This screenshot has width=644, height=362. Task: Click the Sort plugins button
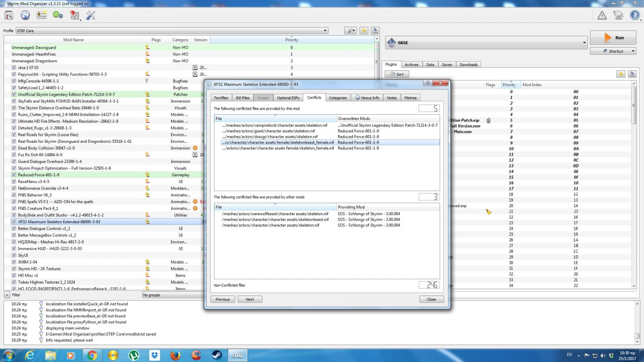click(x=397, y=74)
